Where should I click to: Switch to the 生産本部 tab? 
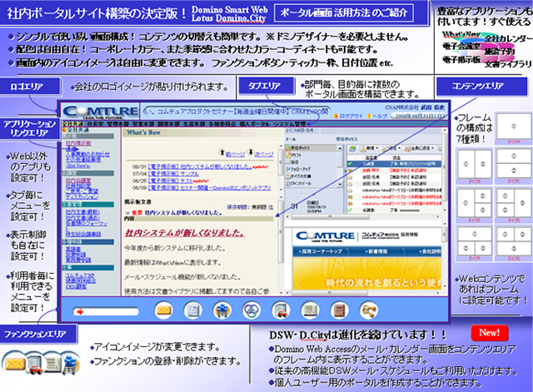click(194, 124)
